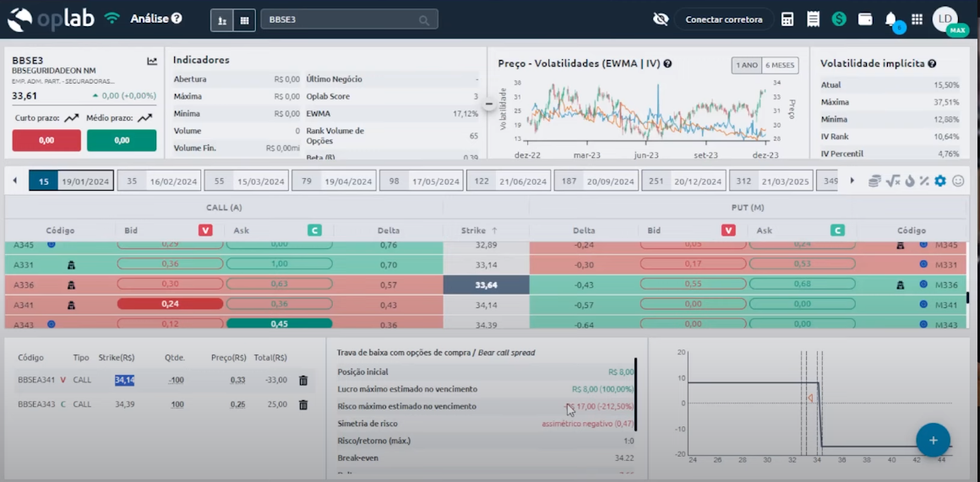Collapse the indicators panel with minus button
The height and width of the screenshot is (482, 980).
coord(489,103)
